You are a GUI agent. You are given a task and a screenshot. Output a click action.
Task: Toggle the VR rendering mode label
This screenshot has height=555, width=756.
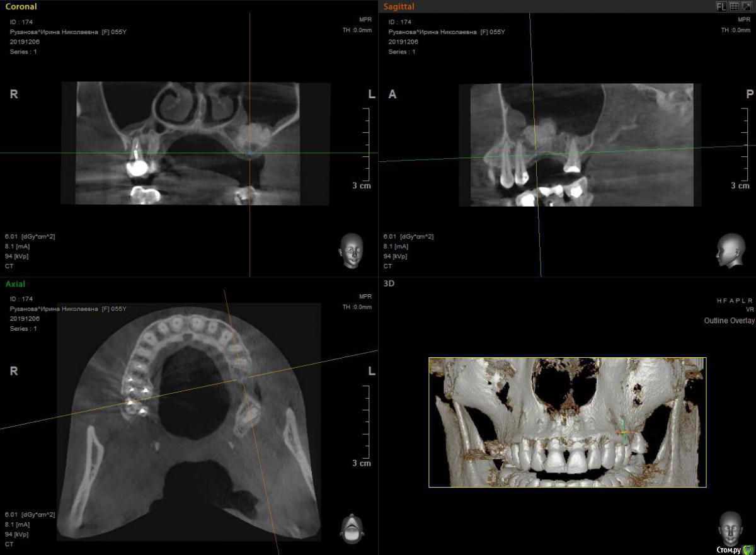tap(749, 310)
